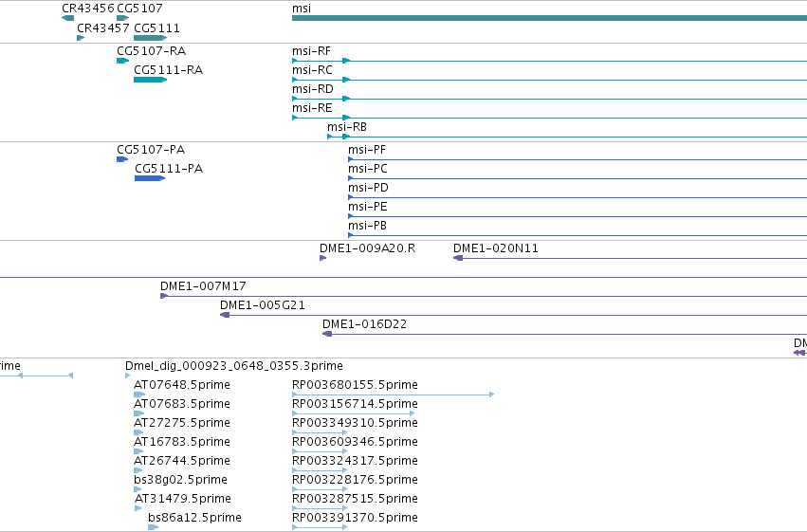This screenshot has width=807, height=532.
Task: Click the msi-PD polypeptide label
Action: click(368, 188)
